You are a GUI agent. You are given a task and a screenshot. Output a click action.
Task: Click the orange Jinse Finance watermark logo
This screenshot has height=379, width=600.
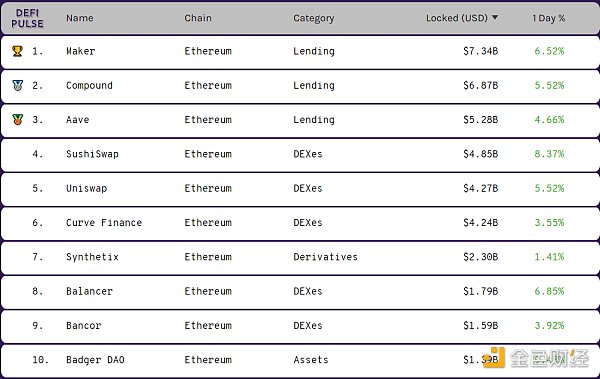[494, 358]
